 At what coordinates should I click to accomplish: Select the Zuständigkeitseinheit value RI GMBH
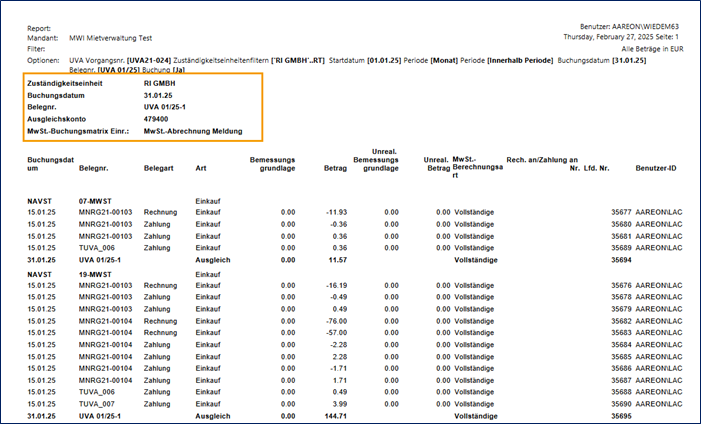coord(161,83)
